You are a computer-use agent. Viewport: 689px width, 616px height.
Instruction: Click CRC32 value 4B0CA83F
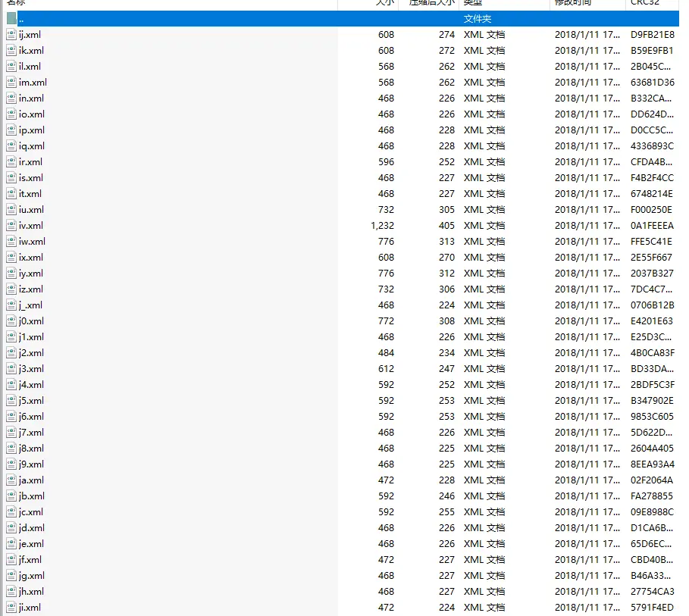coord(653,353)
